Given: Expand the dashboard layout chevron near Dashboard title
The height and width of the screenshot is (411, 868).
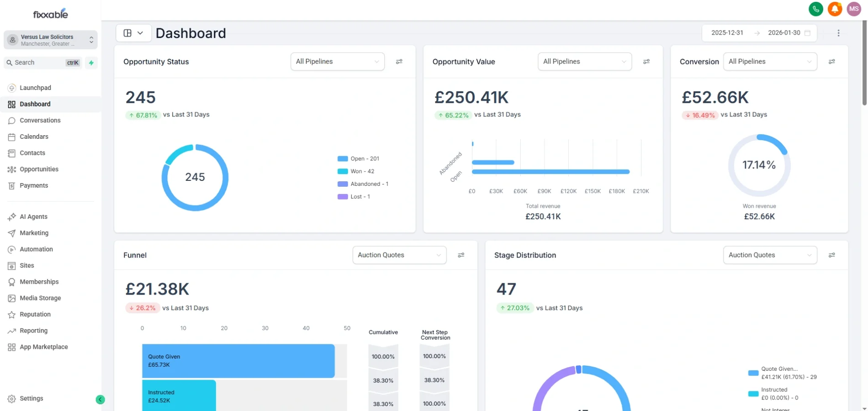Looking at the screenshot, I should click(x=141, y=32).
